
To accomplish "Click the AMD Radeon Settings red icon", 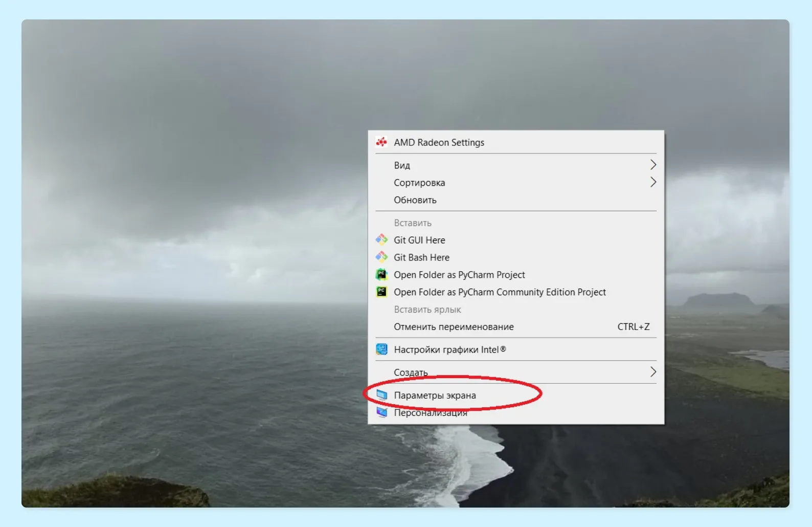I will pyautogui.click(x=381, y=142).
